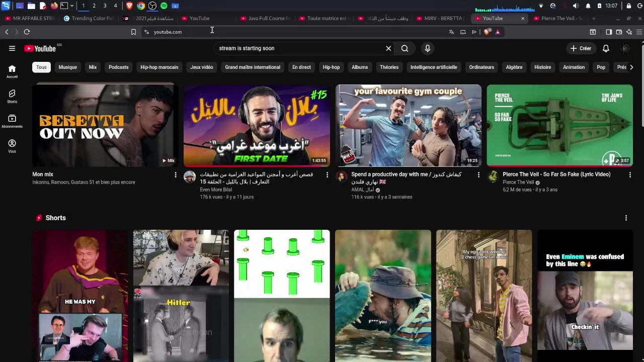Screen dimensions: 644x362
Task: Click the Créer button
Action: click(x=581, y=48)
